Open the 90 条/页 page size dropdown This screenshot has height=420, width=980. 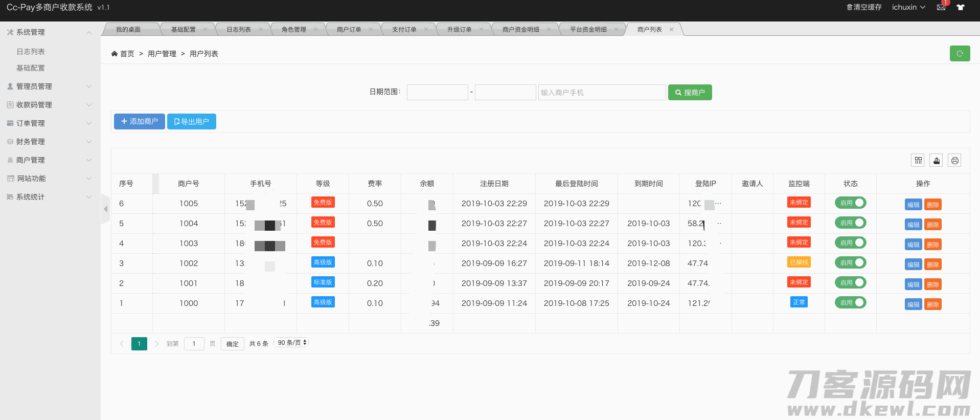pyautogui.click(x=292, y=343)
